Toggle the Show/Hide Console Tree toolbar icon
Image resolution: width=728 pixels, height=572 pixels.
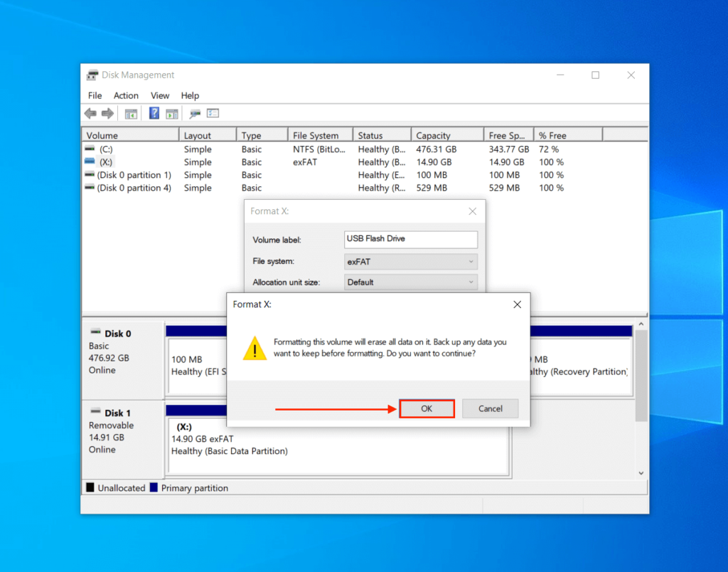tap(131, 113)
